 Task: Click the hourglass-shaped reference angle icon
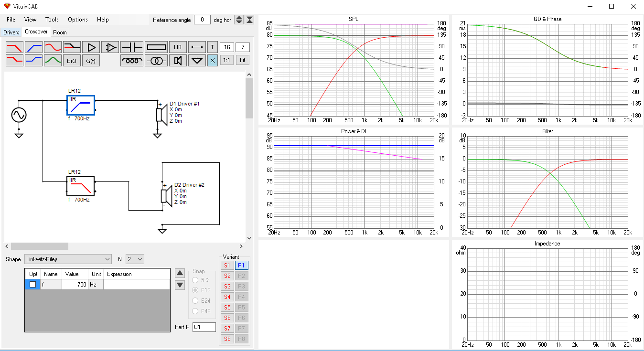[x=249, y=20]
